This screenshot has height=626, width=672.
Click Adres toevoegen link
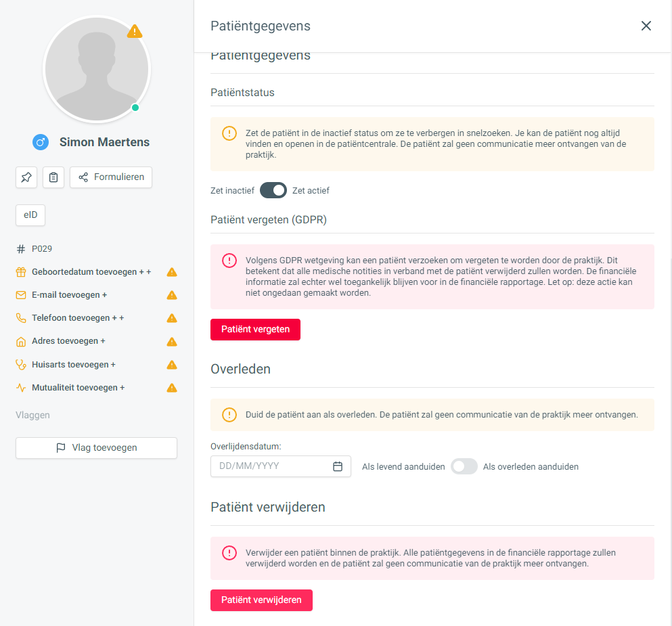(68, 341)
